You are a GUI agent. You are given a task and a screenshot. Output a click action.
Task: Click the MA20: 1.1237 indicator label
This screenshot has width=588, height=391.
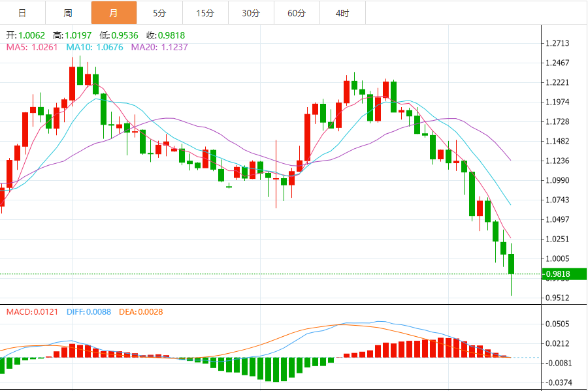point(159,47)
